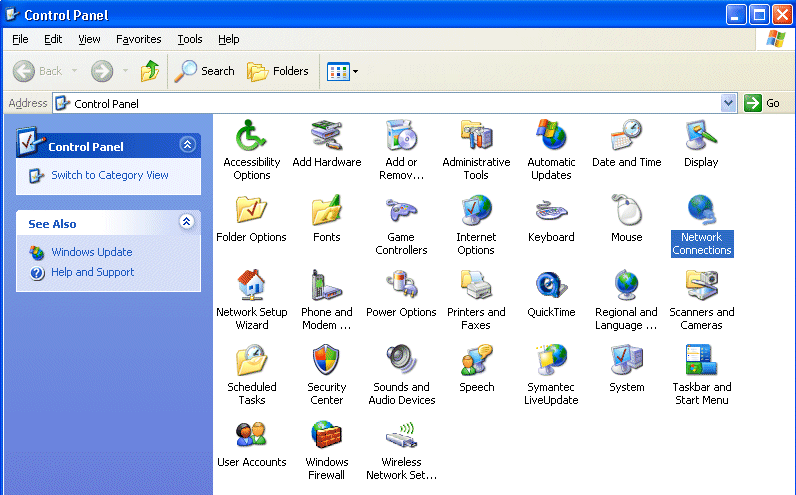Collapse the Control Panel side section
Screen dimensions: 796x495
coord(187,145)
